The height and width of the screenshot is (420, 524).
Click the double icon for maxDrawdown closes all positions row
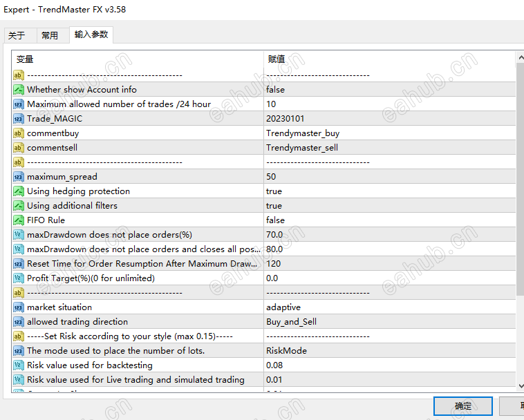[19, 249]
